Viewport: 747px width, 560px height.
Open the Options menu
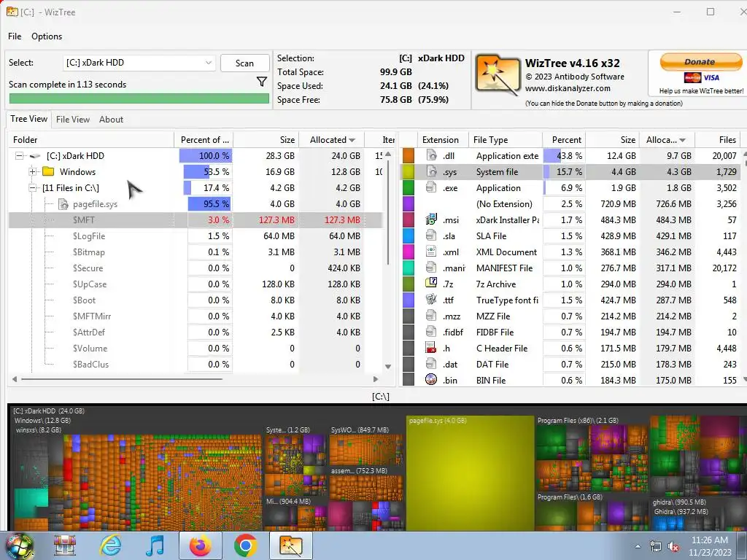point(47,36)
